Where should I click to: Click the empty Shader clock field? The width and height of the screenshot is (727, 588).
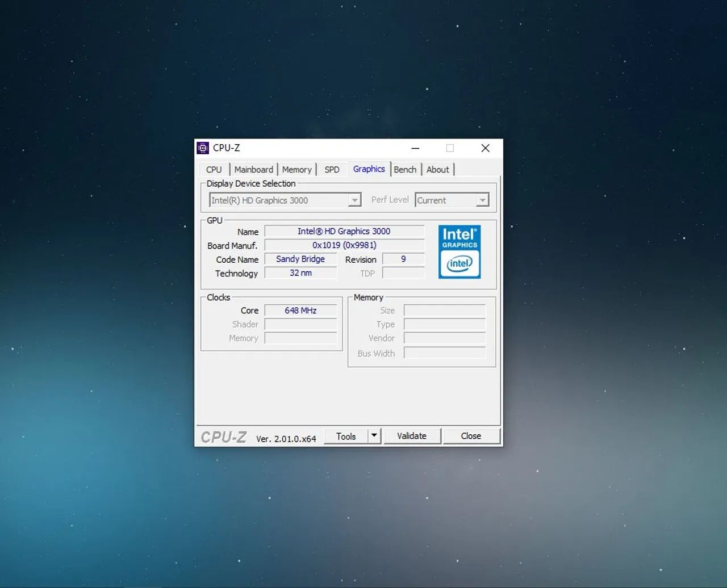[300, 325]
